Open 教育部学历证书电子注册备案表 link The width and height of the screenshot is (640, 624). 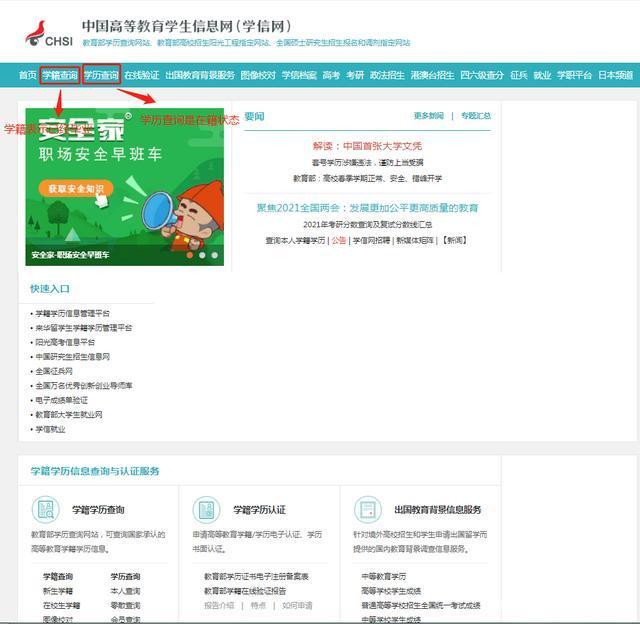click(x=256, y=576)
